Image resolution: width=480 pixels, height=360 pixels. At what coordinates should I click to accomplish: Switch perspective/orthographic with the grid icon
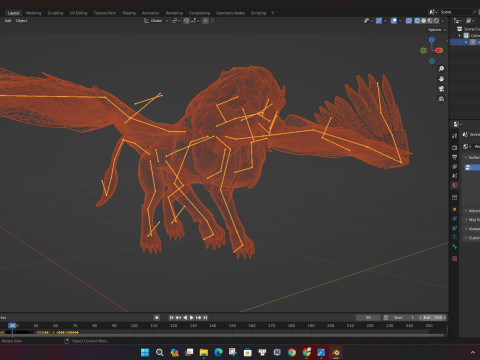(x=441, y=99)
